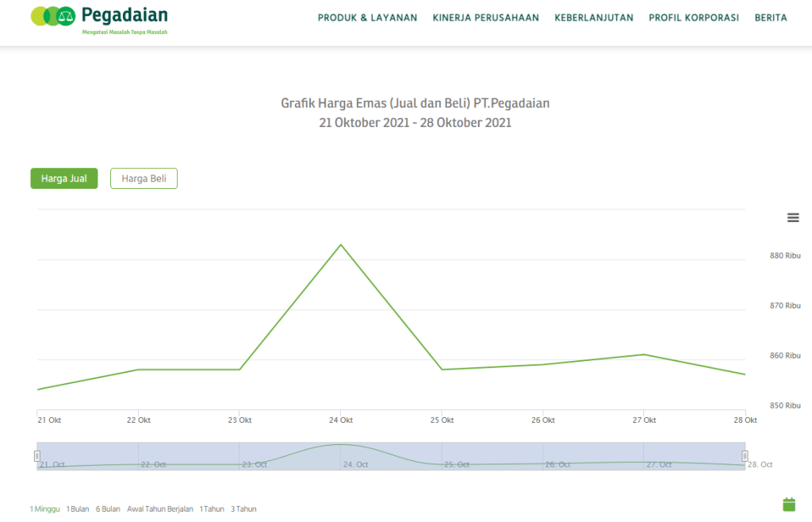Image resolution: width=812 pixels, height=522 pixels.
Task: Click the 24 Okt peak on chart
Action: 341,245
